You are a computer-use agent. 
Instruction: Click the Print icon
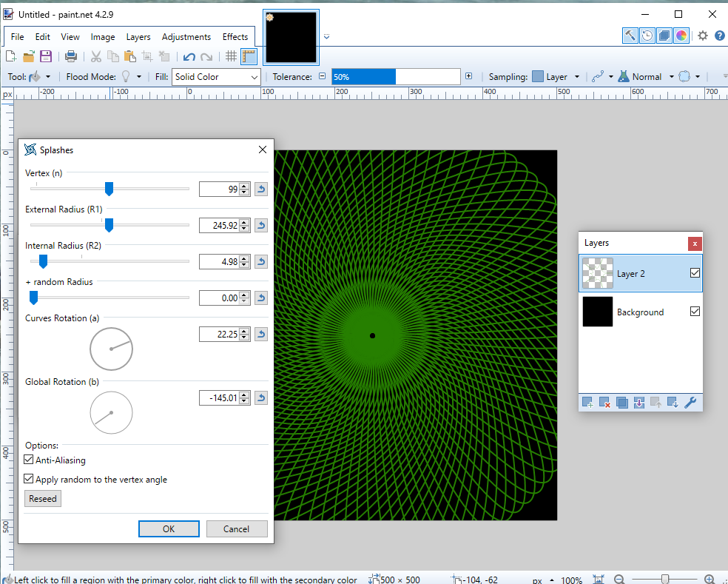[x=71, y=57]
